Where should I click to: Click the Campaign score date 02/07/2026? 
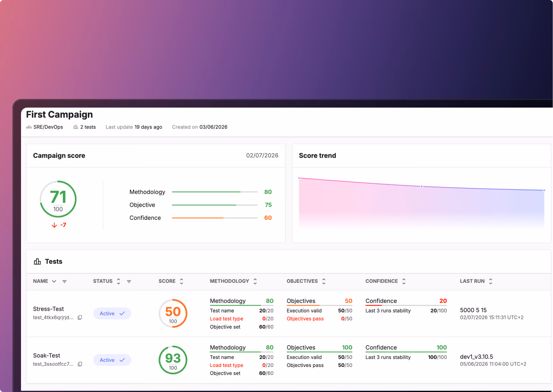pos(262,156)
